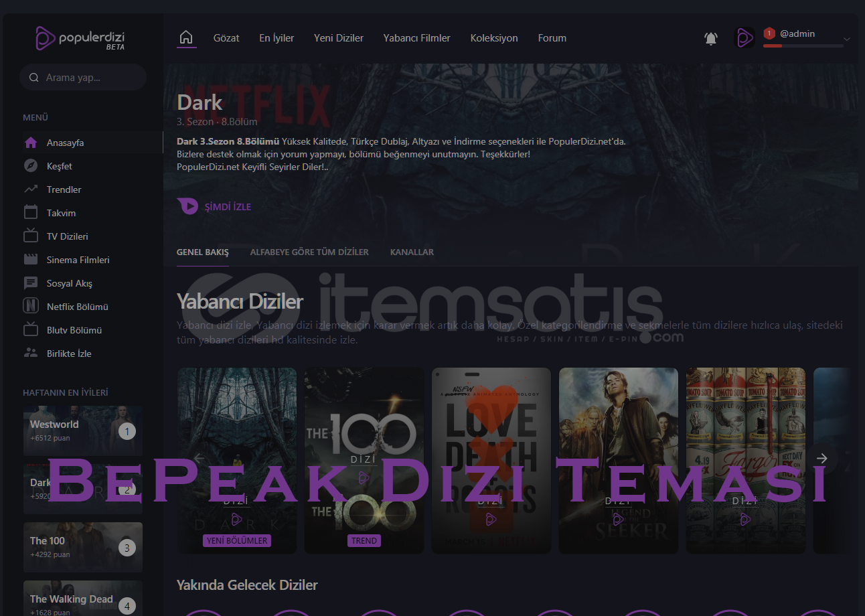Viewport: 865px width, 616px height.
Task: Open Forum navigation item
Action: pyautogui.click(x=552, y=38)
